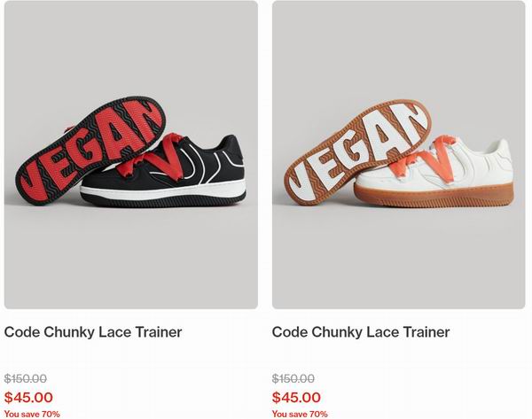The image size is (532, 419).
Task: Click the left $45.00 sale price
Action: click(x=28, y=398)
